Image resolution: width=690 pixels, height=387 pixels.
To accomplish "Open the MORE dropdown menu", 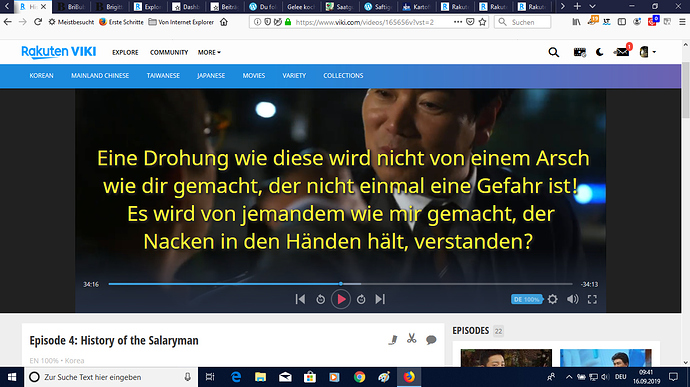I will [209, 52].
